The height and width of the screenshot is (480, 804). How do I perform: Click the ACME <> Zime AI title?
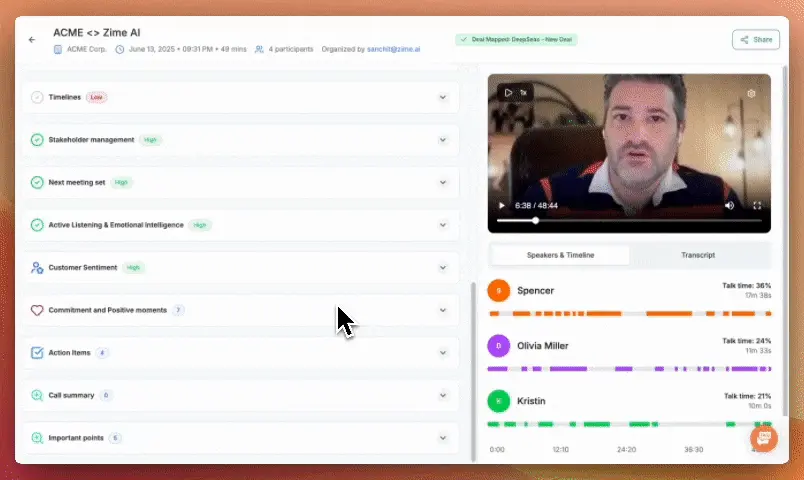point(96,32)
